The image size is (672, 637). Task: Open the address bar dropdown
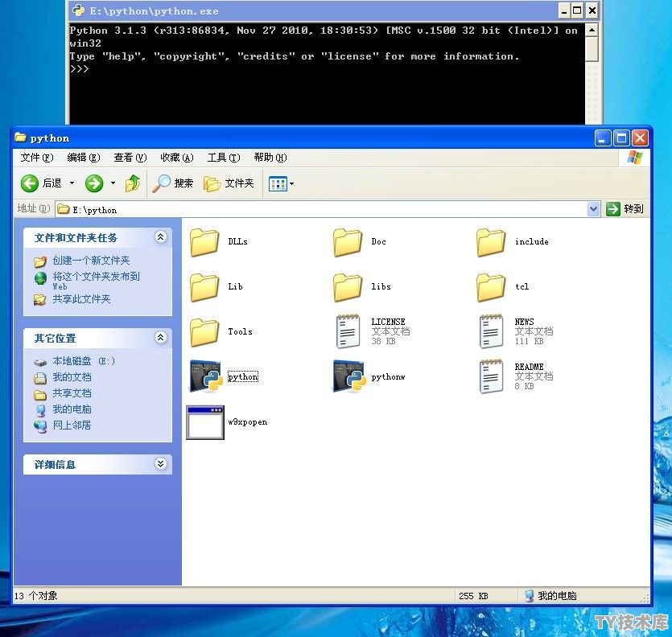(x=593, y=209)
